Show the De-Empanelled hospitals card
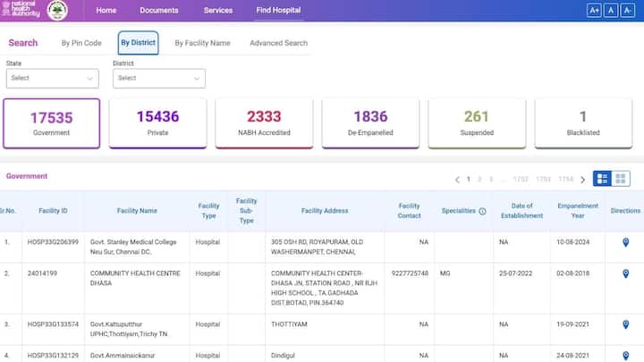The height and width of the screenshot is (362, 644). [x=370, y=122]
